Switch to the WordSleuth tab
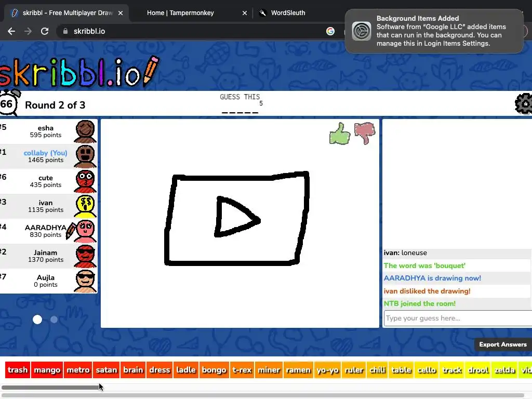 288,13
